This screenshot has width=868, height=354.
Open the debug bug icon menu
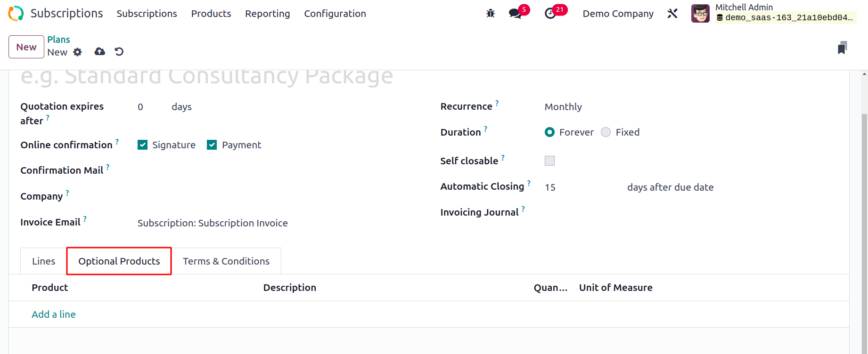(491, 14)
